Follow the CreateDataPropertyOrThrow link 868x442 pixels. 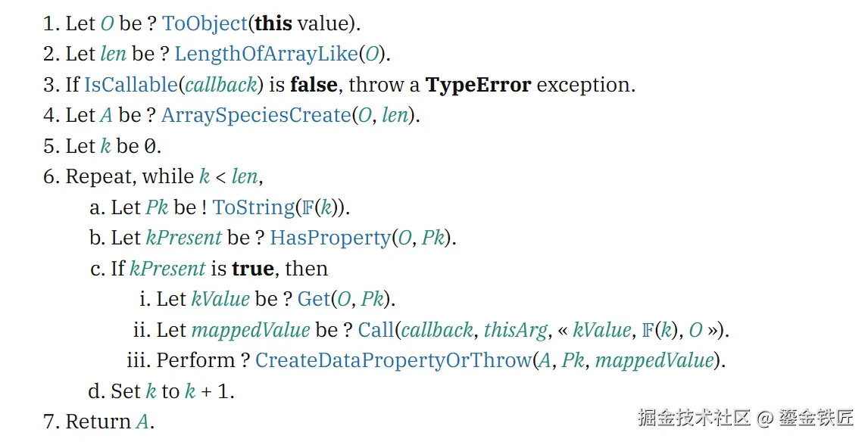[x=394, y=361]
